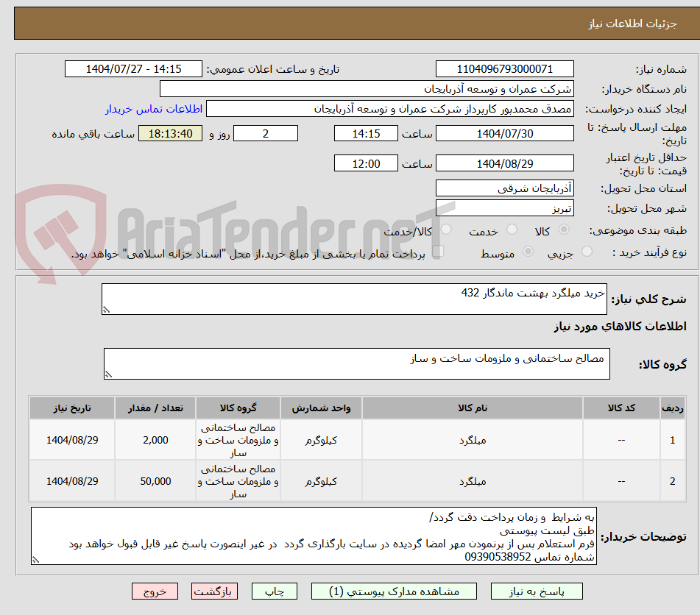Enable the treasury payment checkbox
Screen dimensions: 700x615
pyautogui.click(x=439, y=251)
